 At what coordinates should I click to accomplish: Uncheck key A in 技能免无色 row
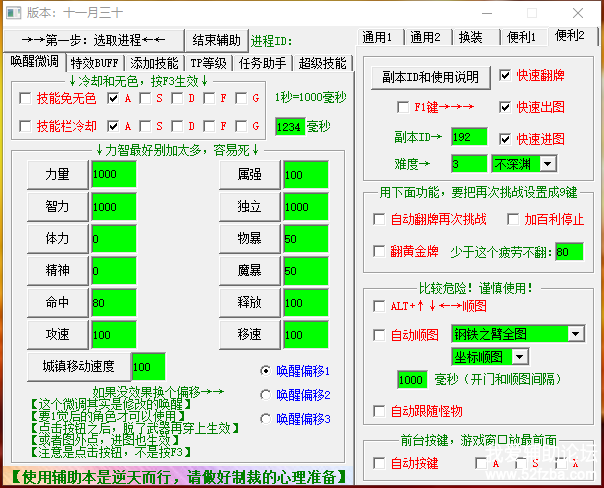point(113,98)
